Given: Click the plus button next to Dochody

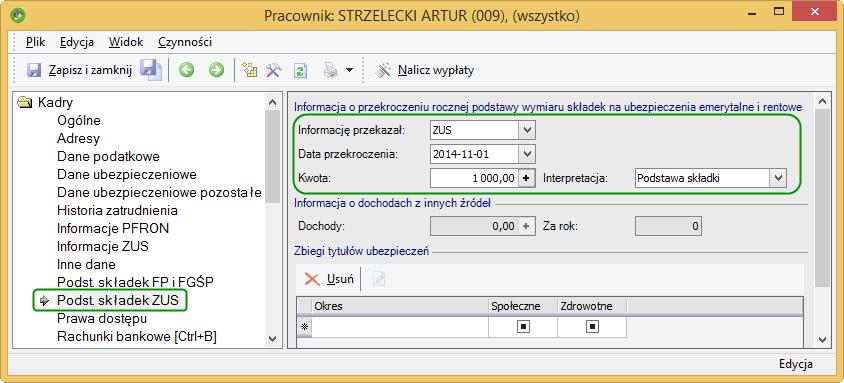Looking at the screenshot, I should (x=527, y=226).
